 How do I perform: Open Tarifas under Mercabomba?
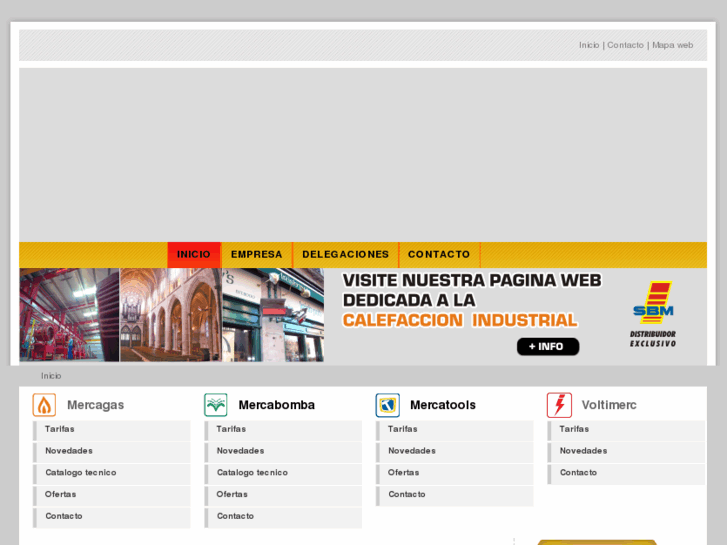[283, 430]
